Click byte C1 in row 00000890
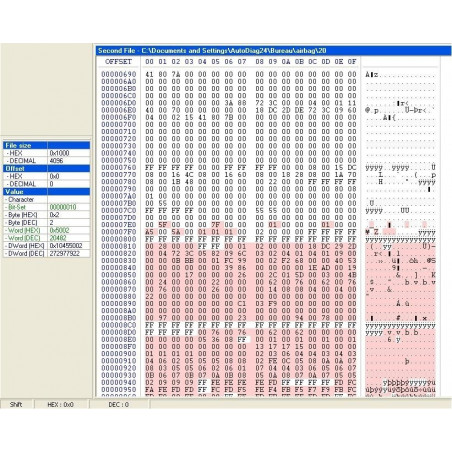452x452 pixels. coord(242,304)
